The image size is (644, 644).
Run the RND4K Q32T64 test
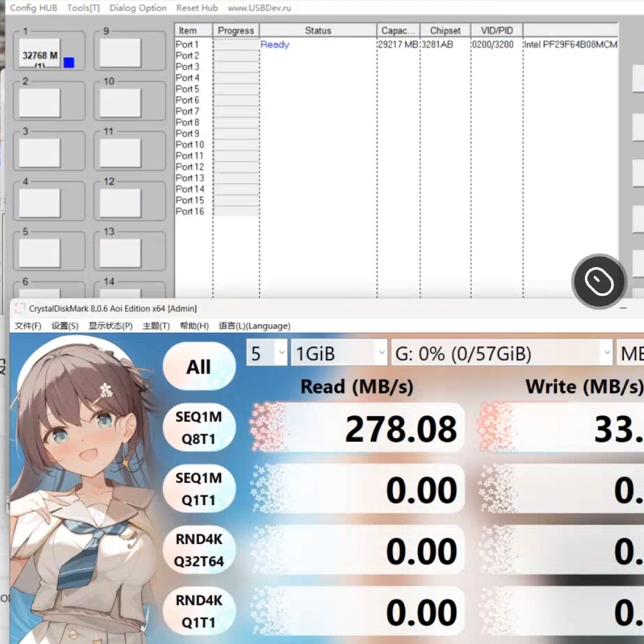point(199,550)
